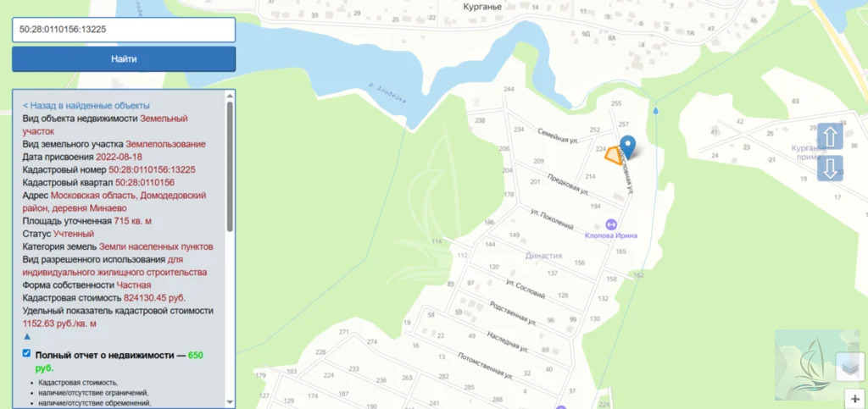The height and width of the screenshot is (409, 868).
Task: Click the up arrow map navigation icon
Action: coord(830,136)
